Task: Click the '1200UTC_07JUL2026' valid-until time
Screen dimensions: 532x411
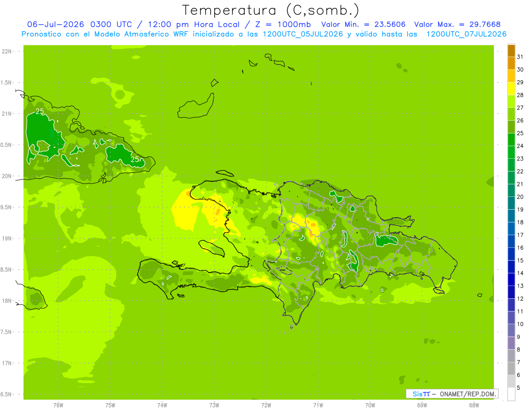Action: coord(466,34)
